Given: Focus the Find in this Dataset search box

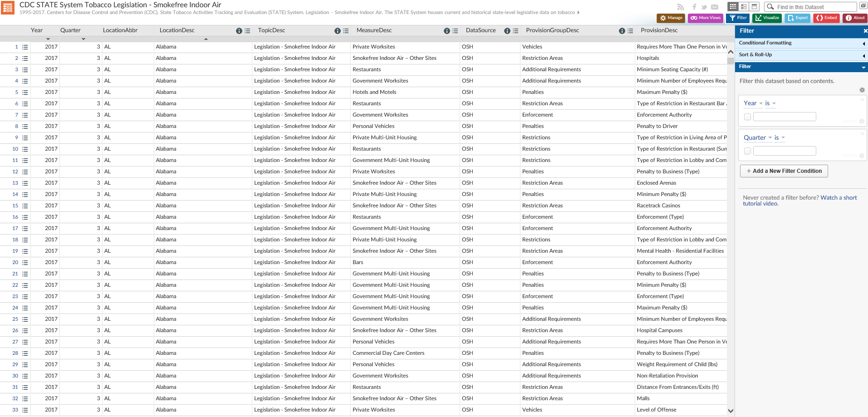Looking at the screenshot, I should [x=810, y=7].
